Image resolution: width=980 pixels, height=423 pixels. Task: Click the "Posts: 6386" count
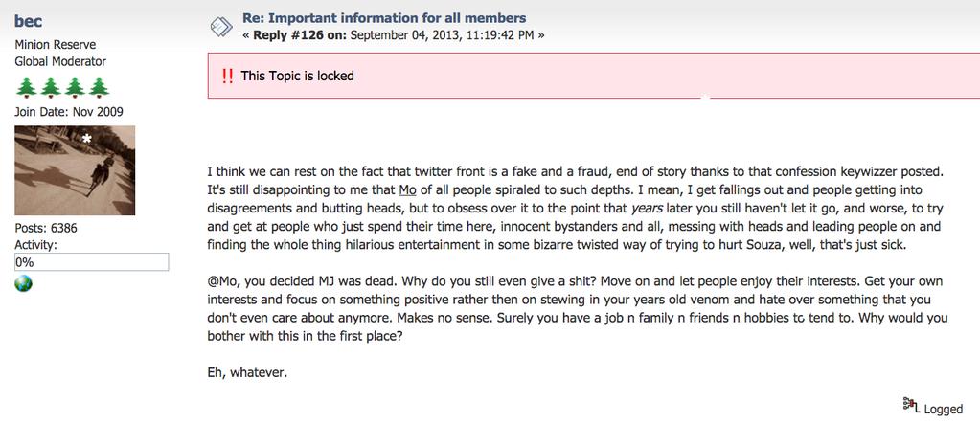coord(46,229)
